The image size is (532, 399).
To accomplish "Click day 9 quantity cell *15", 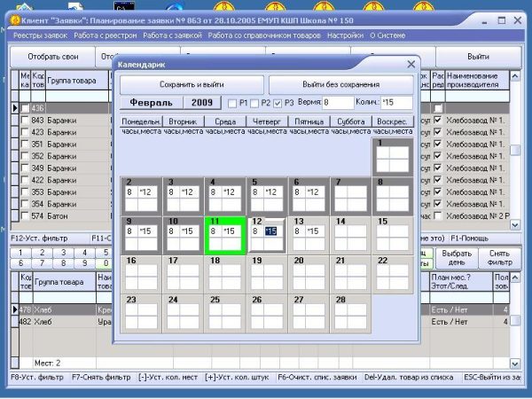I will pyautogui.click(x=148, y=231).
